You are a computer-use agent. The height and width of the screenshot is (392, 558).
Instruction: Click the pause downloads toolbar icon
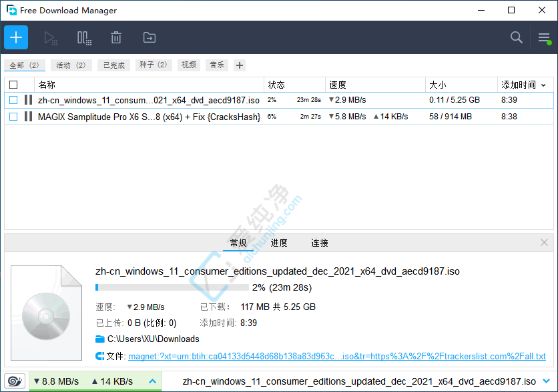tap(84, 38)
